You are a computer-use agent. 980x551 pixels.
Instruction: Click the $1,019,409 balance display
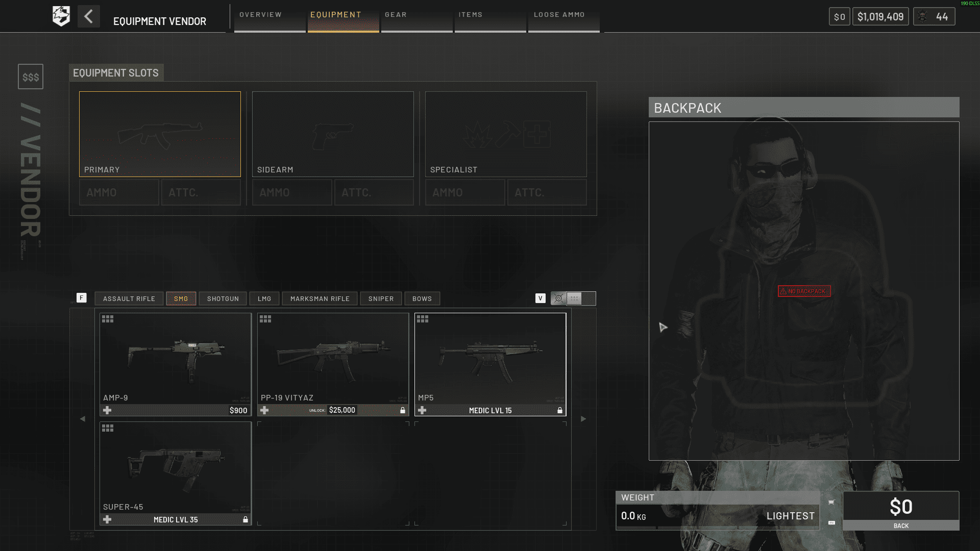pyautogui.click(x=880, y=17)
